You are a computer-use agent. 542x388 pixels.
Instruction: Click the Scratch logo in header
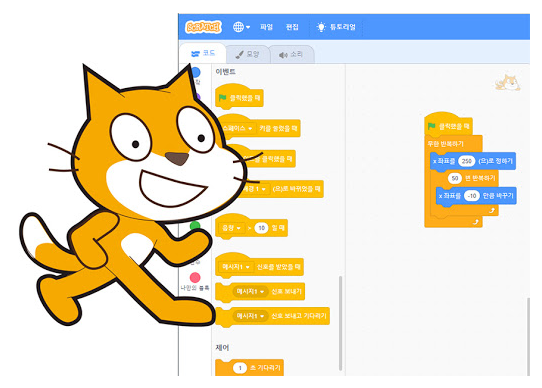203,27
